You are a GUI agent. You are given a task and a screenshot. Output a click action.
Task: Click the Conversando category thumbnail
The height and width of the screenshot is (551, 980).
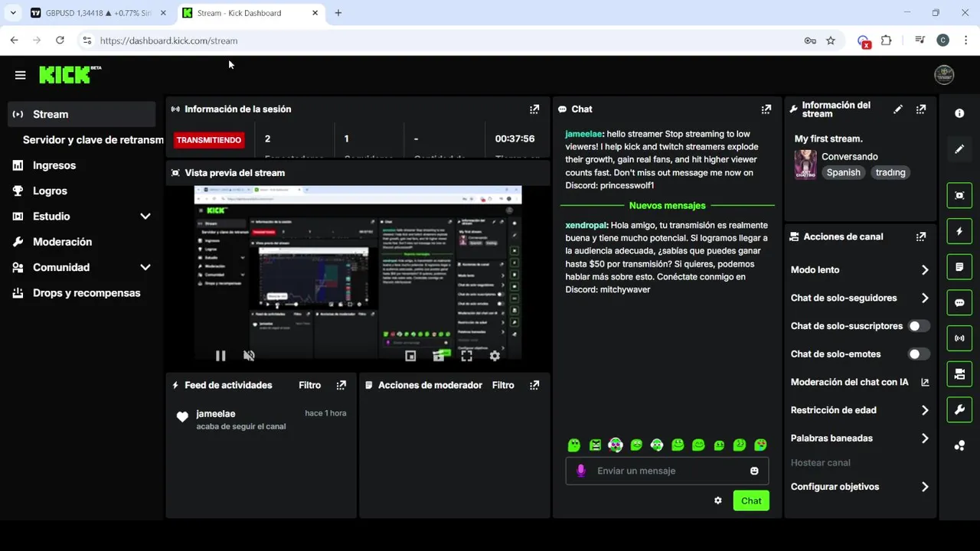coord(805,165)
